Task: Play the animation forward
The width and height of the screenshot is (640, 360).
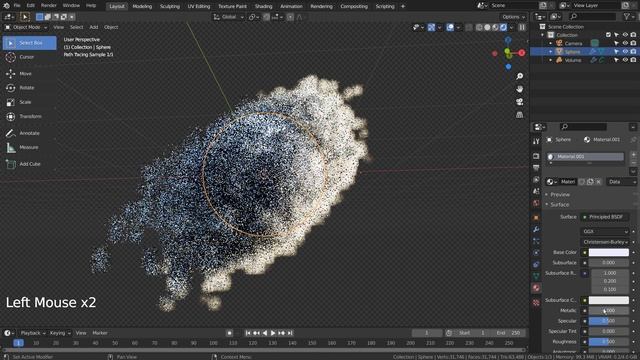Action: point(273,333)
